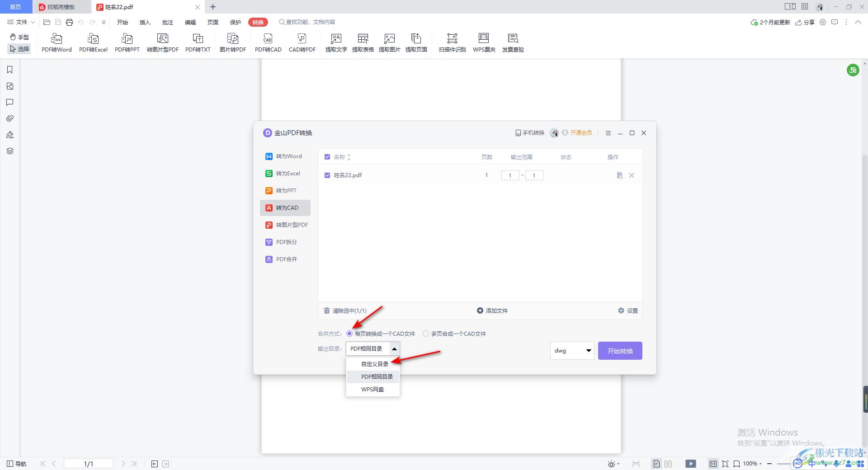Image resolution: width=868 pixels, height=470 pixels.
Task: Open the 100% zoom level dropdown
Action: click(753, 464)
